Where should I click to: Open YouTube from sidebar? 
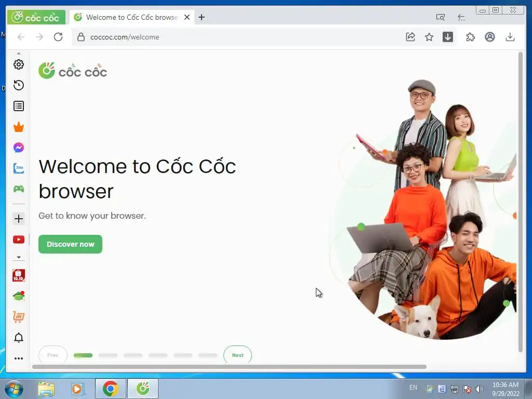pyautogui.click(x=19, y=240)
